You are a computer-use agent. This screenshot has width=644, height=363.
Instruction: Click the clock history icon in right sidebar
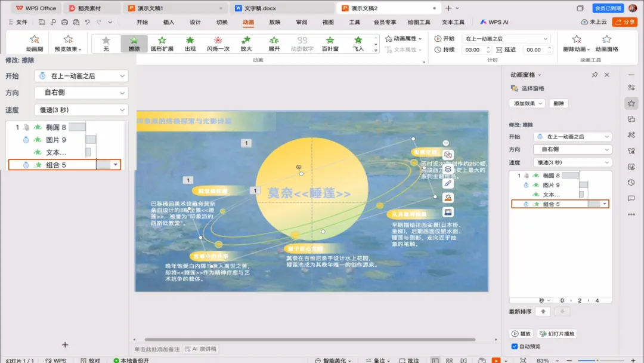click(x=631, y=183)
